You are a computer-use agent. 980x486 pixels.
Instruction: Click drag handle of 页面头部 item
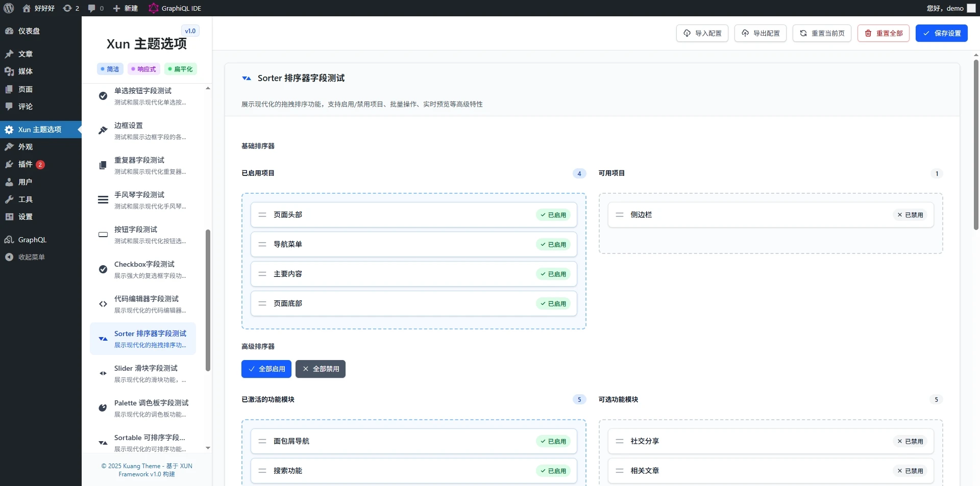click(262, 215)
